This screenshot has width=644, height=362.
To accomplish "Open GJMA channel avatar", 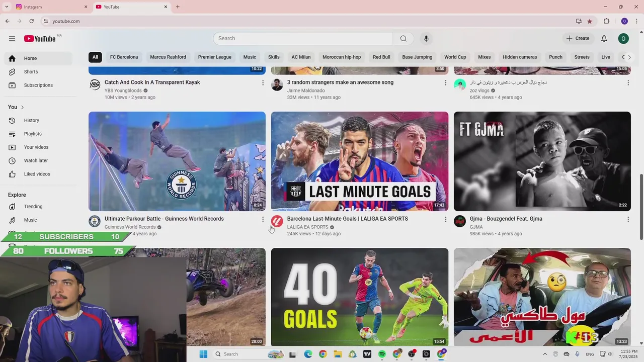I will coord(460,221).
